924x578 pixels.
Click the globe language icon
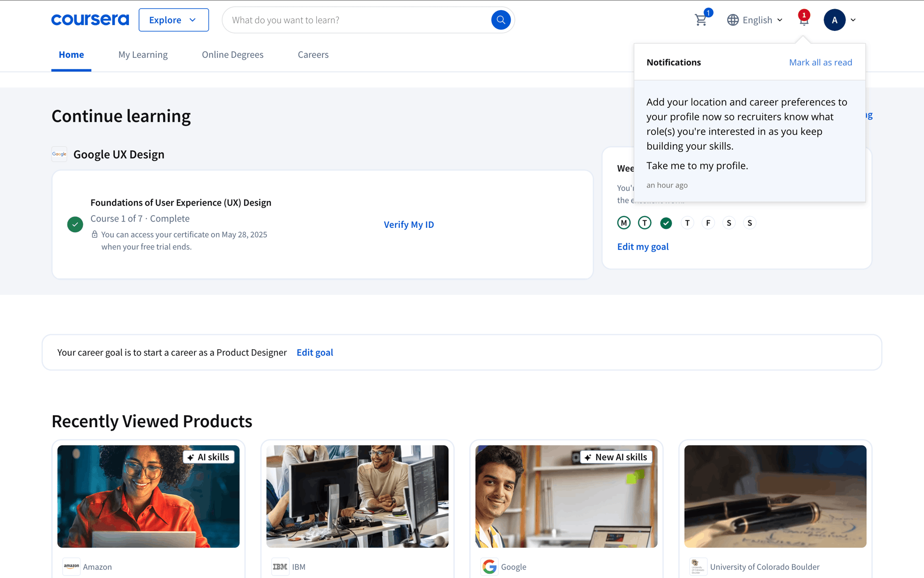pyautogui.click(x=732, y=20)
